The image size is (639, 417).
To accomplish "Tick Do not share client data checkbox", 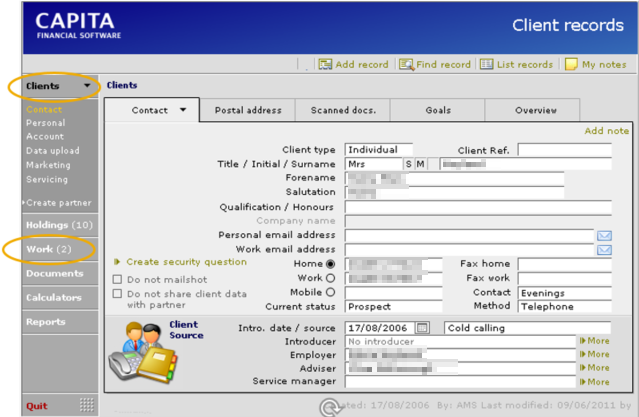I will pos(117,293).
